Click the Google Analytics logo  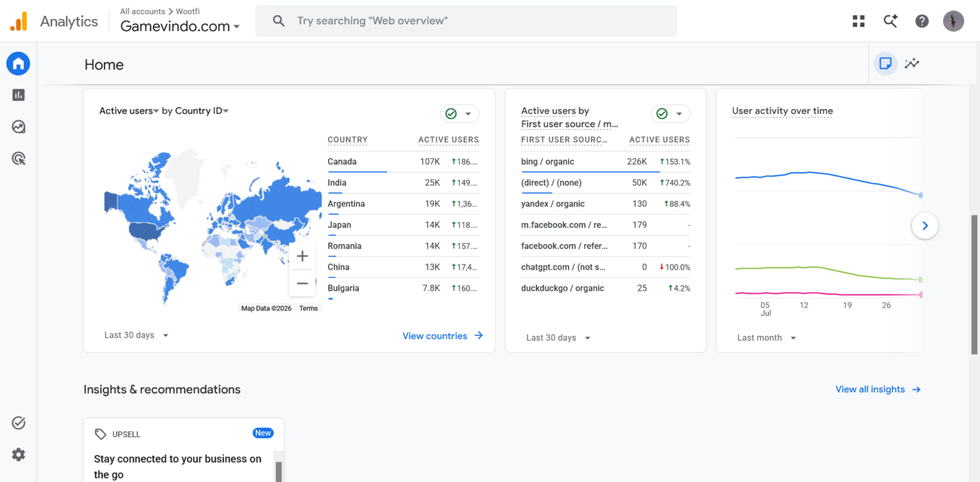(x=19, y=21)
